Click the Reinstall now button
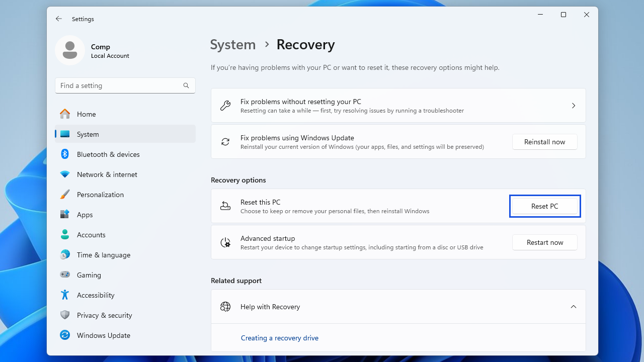Image resolution: width=644 pixels, height=362 pixels. [544, 142]
